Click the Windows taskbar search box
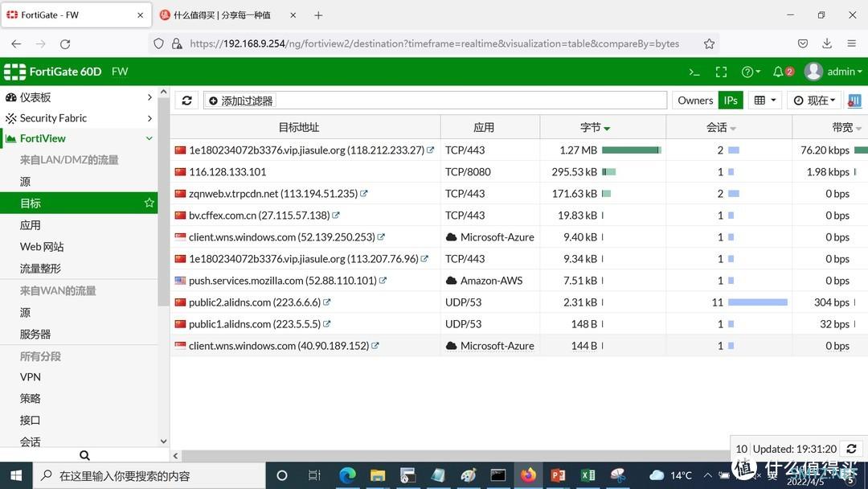 point(149,475)
